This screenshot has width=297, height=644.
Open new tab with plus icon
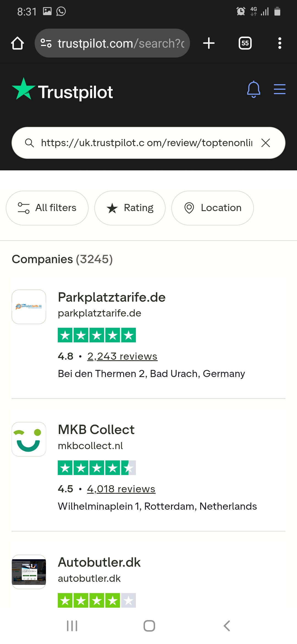point(209,43)
